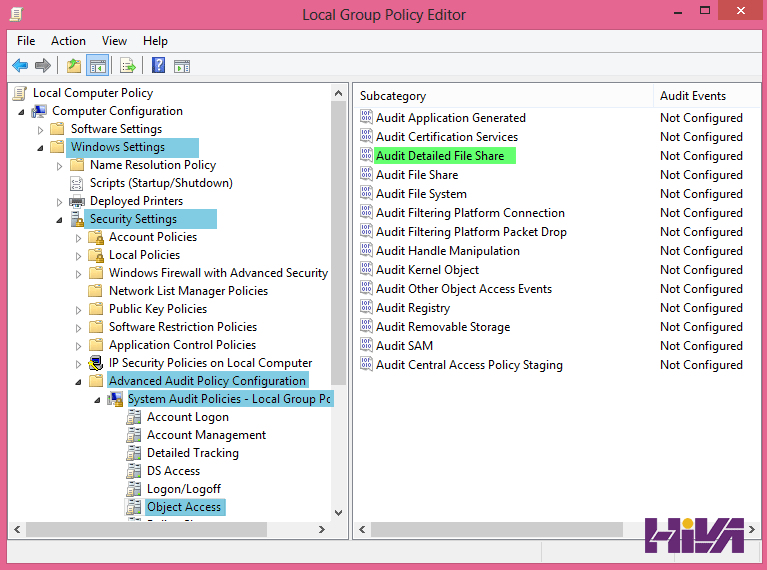The width and height of the screenshot is (767, 570).
Task: Select Audit Central Access Policy Staging
Action: 469,365
